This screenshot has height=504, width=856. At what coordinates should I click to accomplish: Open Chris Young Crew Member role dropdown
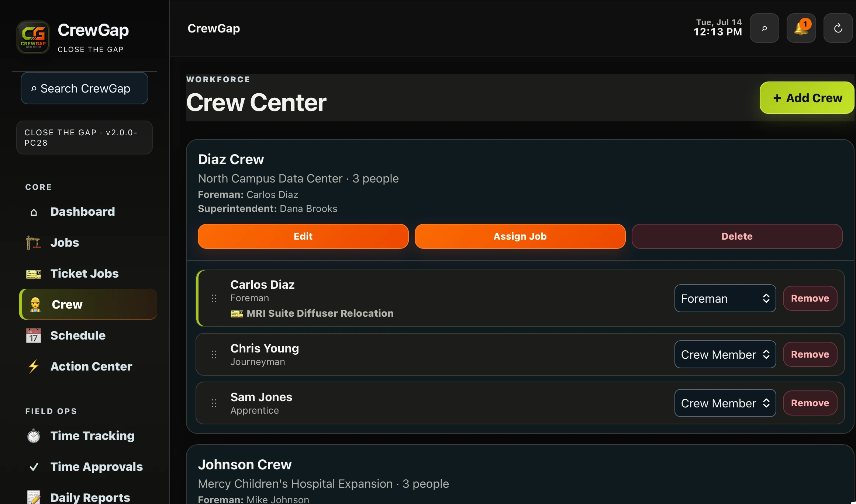click(725, 354)
